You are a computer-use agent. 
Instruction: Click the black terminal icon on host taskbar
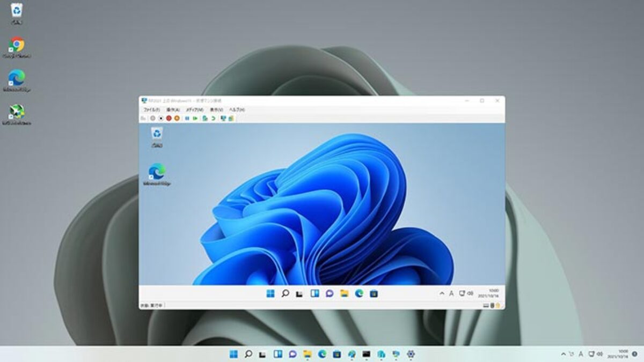pos(367,354)
